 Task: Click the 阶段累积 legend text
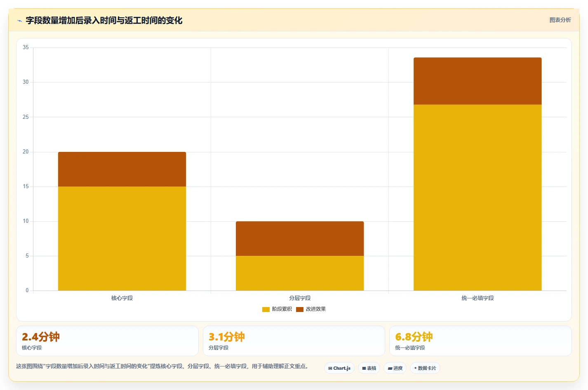tap(282, 309)
